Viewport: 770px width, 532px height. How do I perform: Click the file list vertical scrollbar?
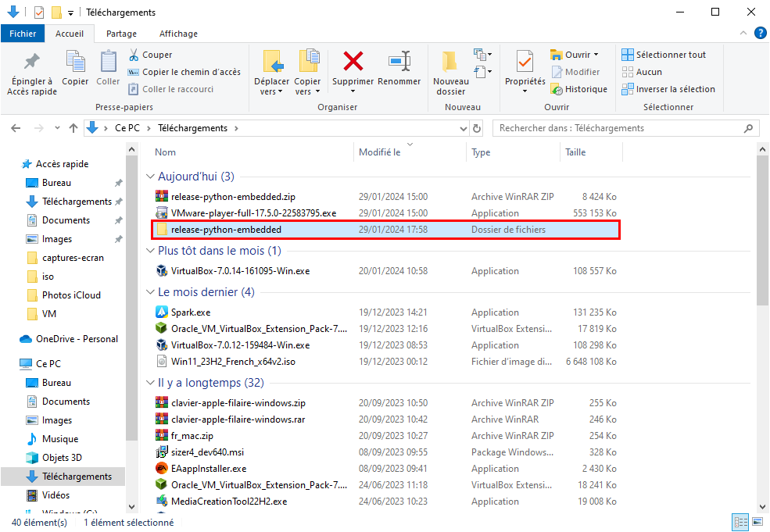762,230
